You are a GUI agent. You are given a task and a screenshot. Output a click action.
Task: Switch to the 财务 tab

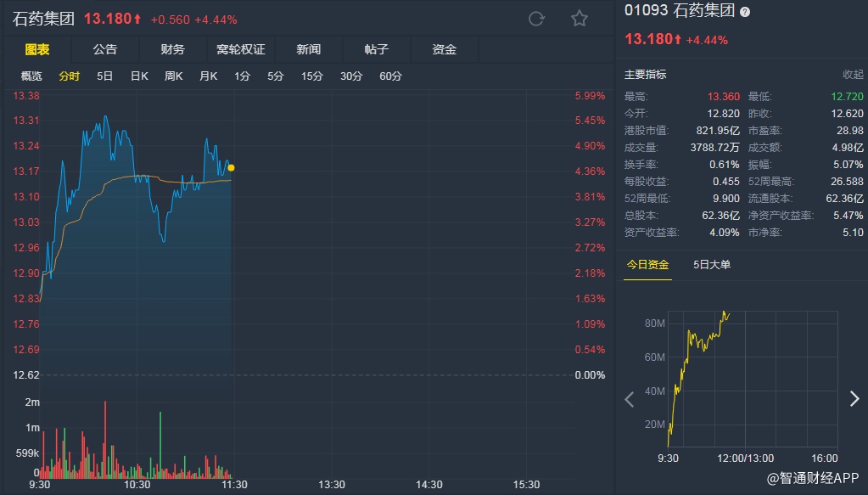coord(172,49)
